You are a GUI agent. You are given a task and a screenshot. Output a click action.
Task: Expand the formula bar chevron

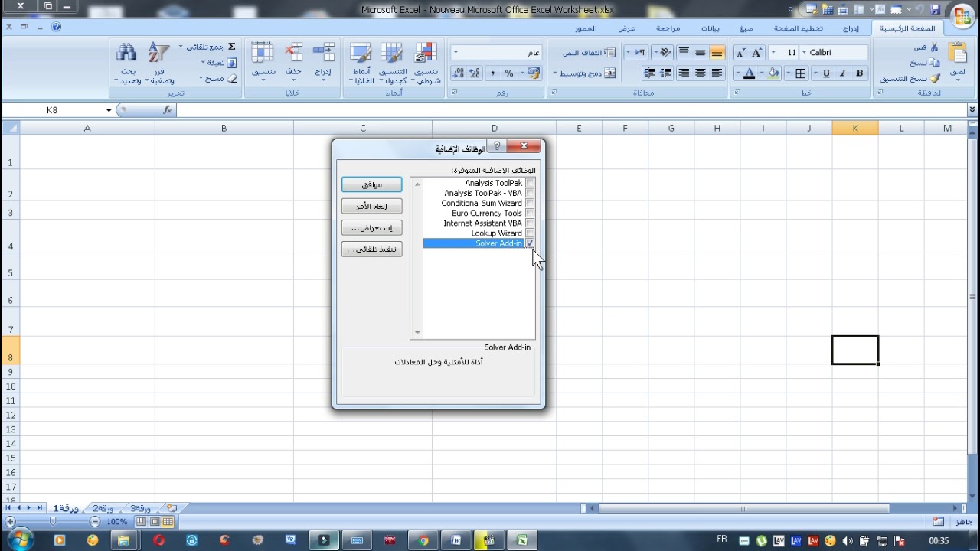tap(972, 110)
